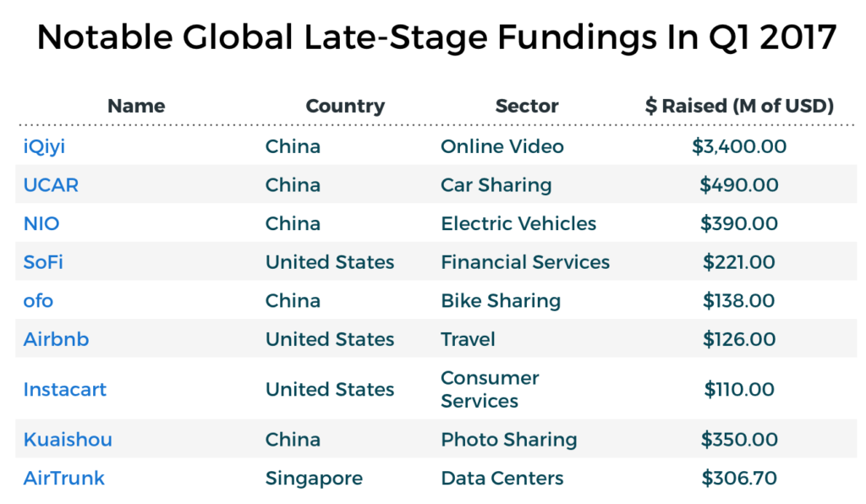Select the Sector column header
Screen dimensions: 866x504
click(x=527, y=106)
